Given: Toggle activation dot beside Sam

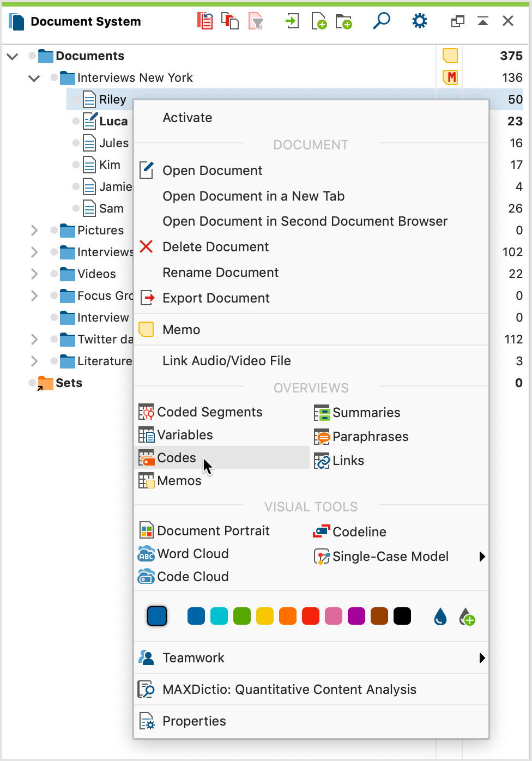Looking at the screenshot, I should tap(76, 208).
